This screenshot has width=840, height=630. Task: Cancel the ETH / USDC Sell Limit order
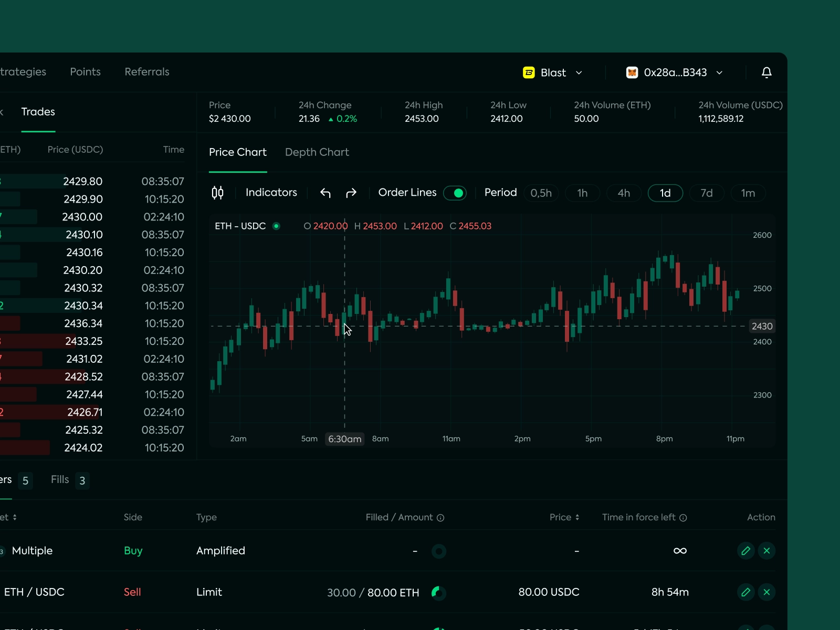click(x=766, y=592)
